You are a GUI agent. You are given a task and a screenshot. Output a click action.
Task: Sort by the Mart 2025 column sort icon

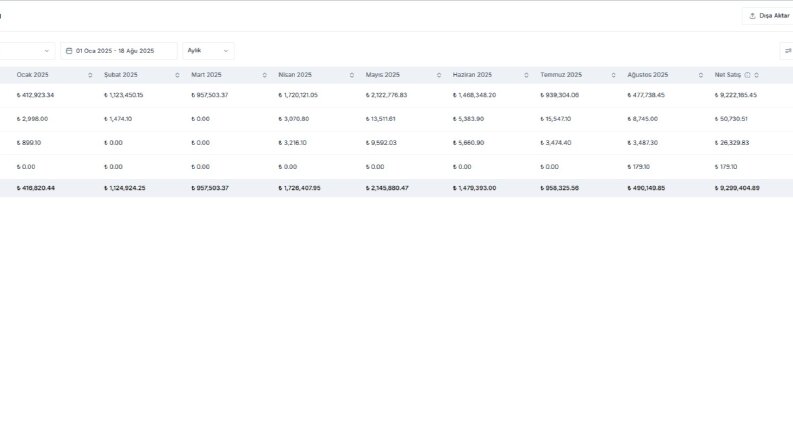(x=265, y=75)
